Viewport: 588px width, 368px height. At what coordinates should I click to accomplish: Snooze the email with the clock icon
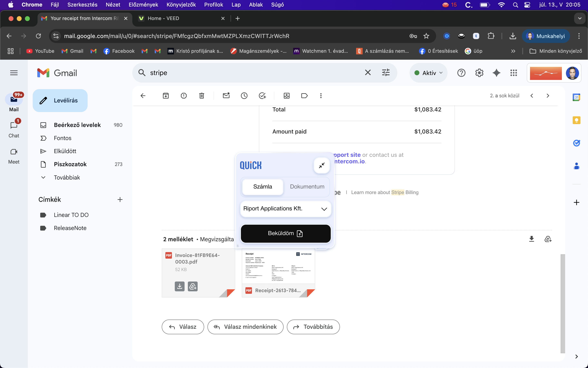coord(244,96)
